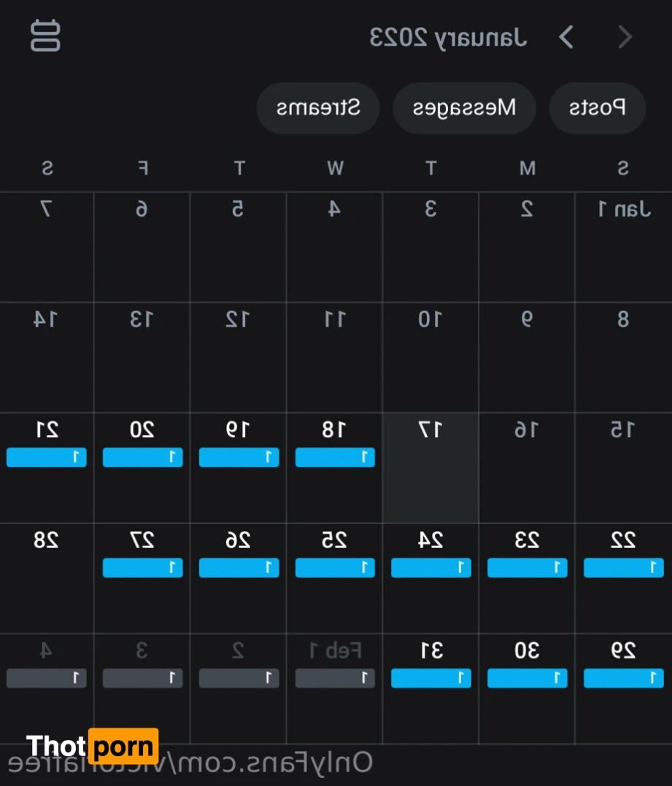Toggle the Messages filter chip

tap(464, 108)
